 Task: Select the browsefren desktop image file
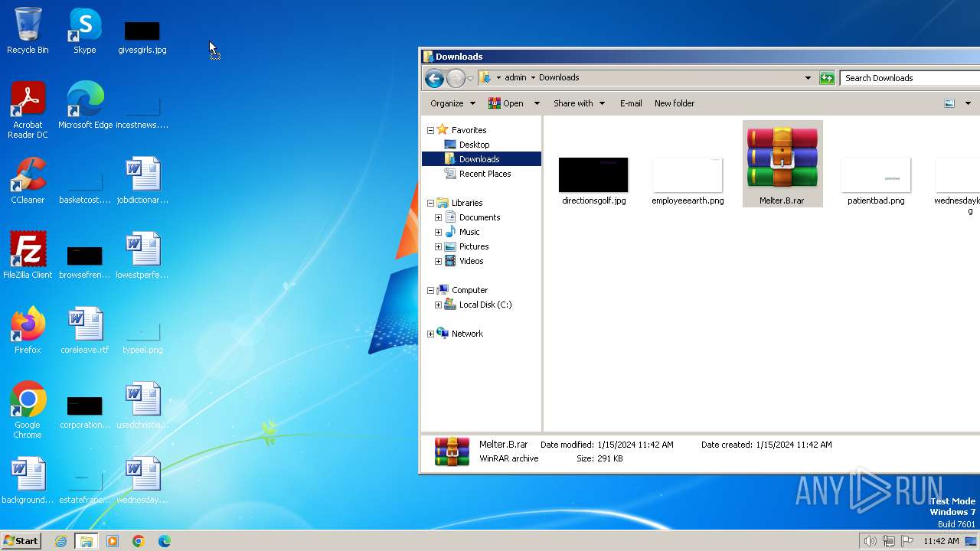(x=85, y=262)
